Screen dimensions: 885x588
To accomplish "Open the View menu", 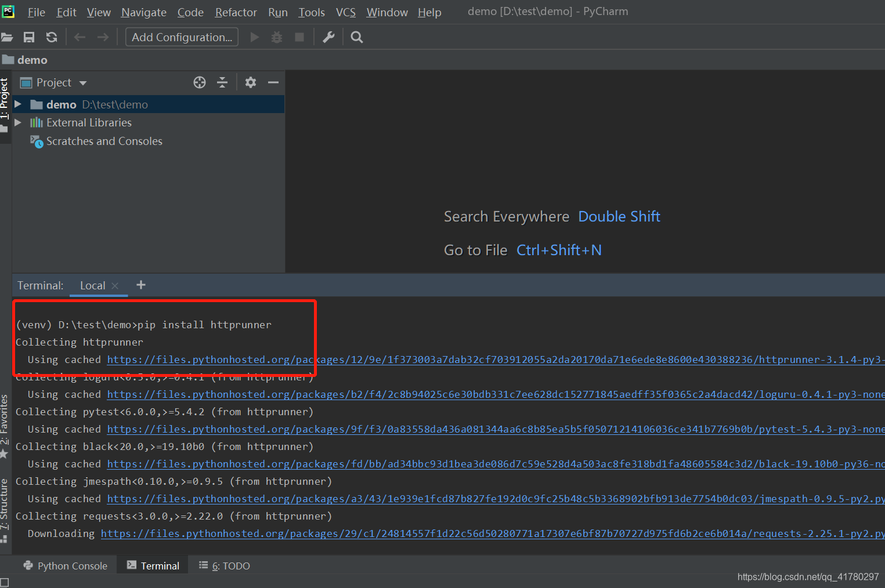I will [99, 12].
